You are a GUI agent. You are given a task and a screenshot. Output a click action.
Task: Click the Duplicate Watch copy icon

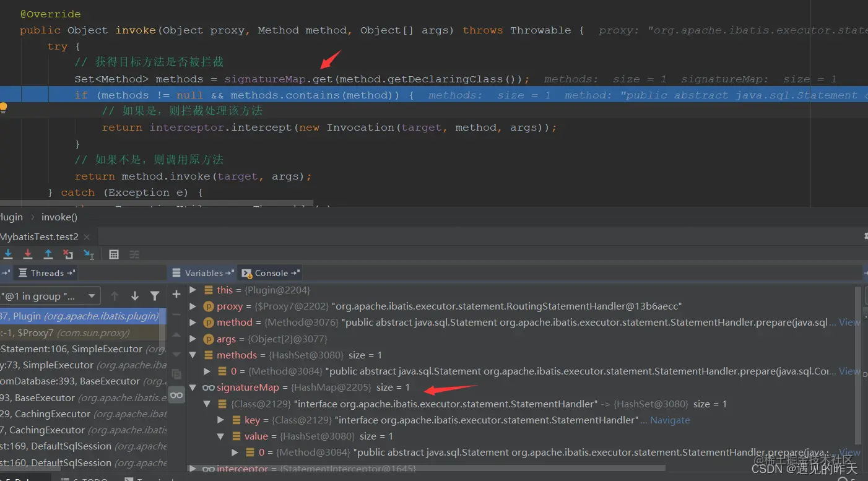[176, 375]
